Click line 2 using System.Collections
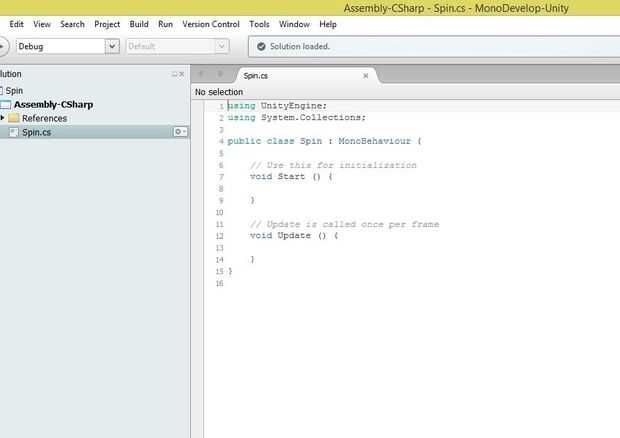 [x=297, y=117]
